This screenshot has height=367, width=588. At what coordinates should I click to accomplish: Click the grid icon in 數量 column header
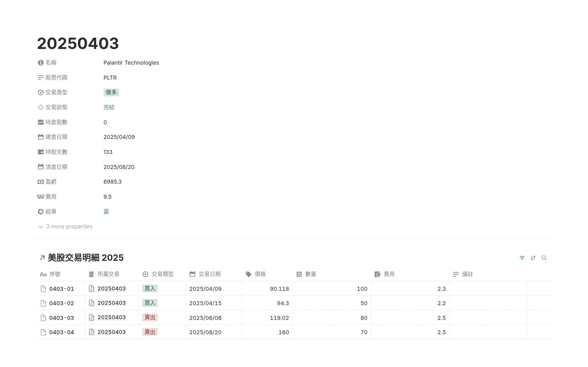(299, 275)
